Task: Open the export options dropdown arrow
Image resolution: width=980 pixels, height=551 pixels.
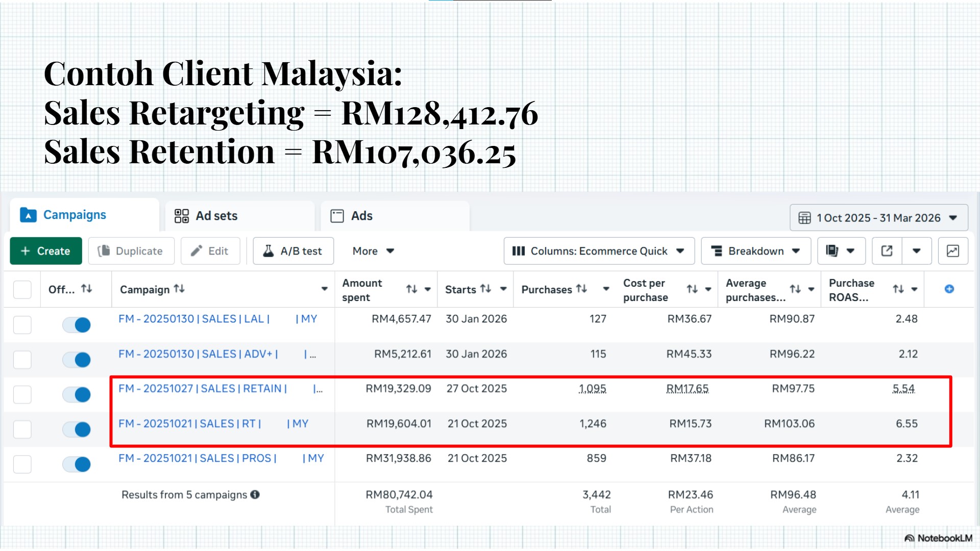Action: coord(917,251)
